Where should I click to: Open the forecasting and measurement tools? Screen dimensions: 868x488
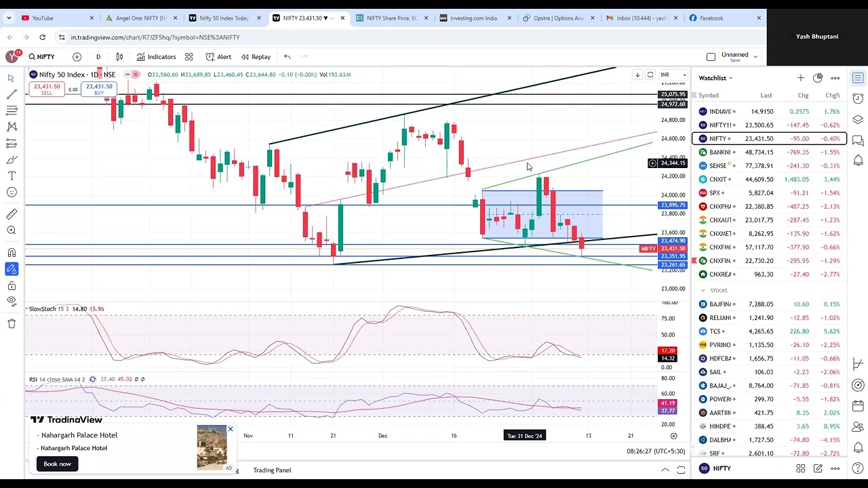(x=12, y=143)
